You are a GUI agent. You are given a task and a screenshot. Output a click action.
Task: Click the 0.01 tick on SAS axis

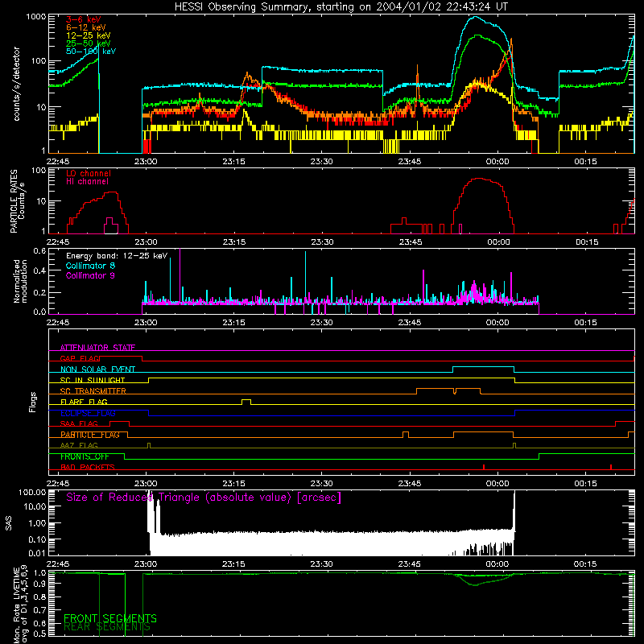(x=37, y=553)
